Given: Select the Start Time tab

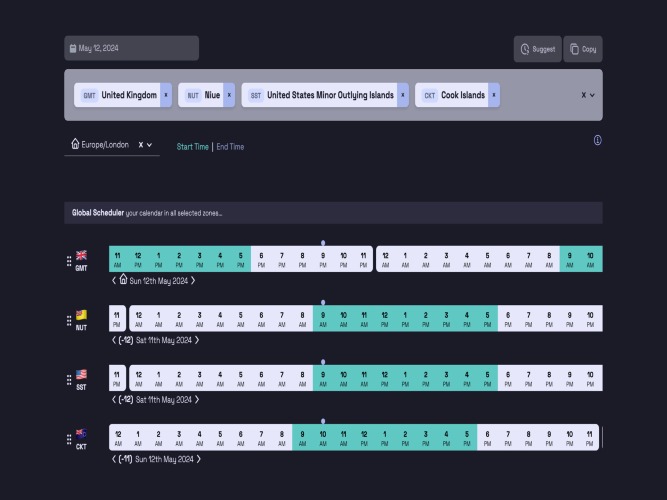Looking at the screenshot, I should coord(192,147).
